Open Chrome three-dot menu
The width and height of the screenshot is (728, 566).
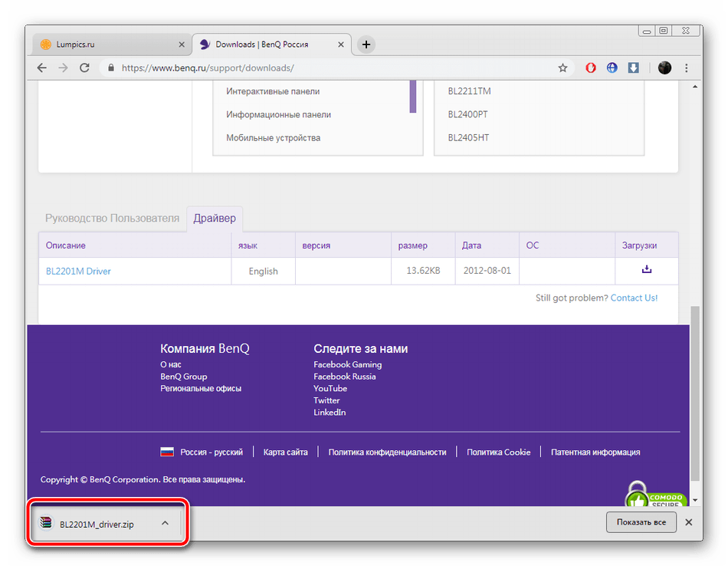687,67
